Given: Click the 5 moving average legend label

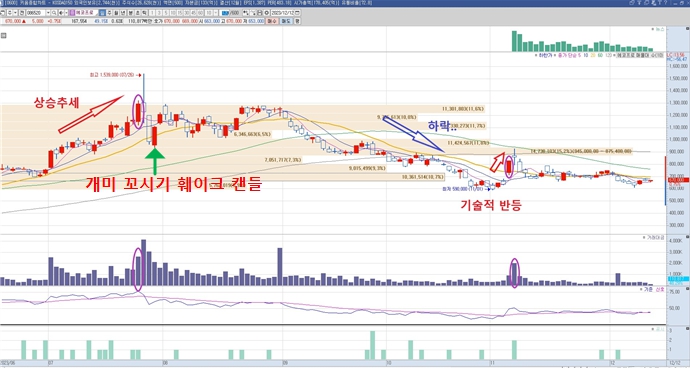Looking at the screenshot, I should tap(580, 56).
